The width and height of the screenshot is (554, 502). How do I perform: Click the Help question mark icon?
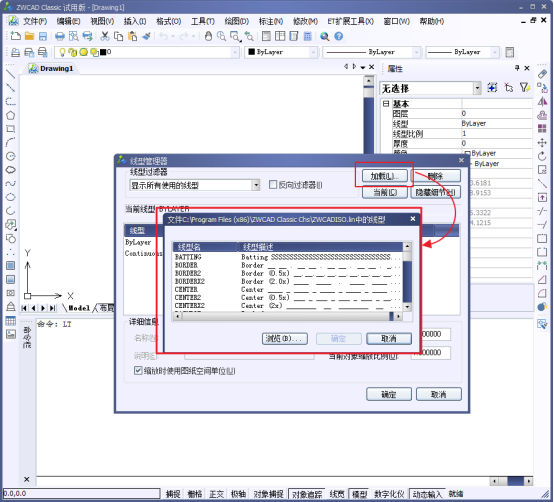(x=338, y=36)
